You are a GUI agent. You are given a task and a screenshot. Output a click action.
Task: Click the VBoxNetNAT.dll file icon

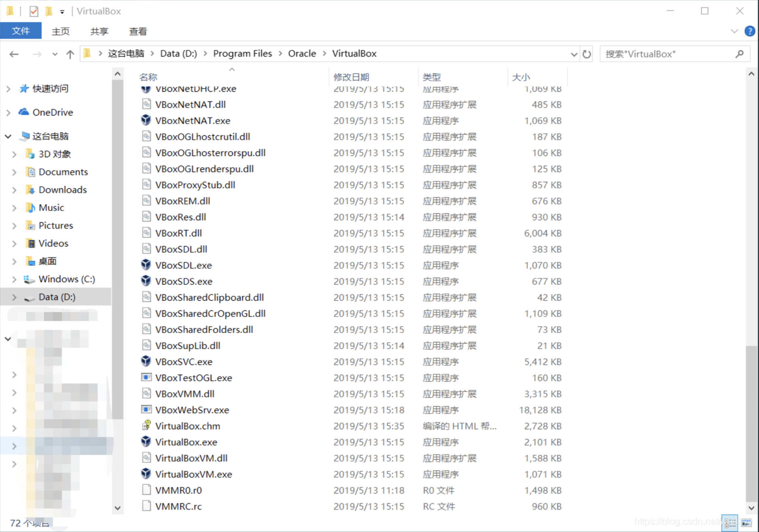click(x=146, y=104)
